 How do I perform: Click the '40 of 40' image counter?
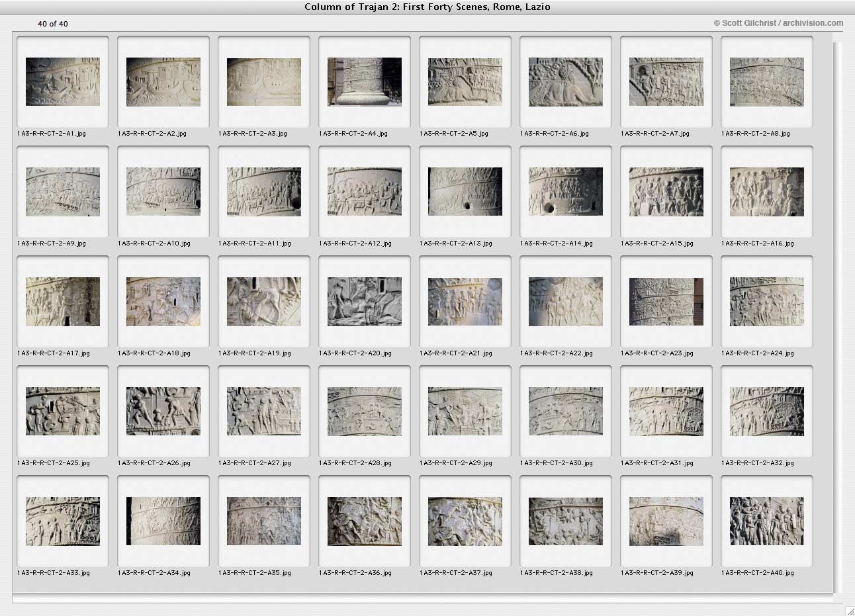(53, 24)
